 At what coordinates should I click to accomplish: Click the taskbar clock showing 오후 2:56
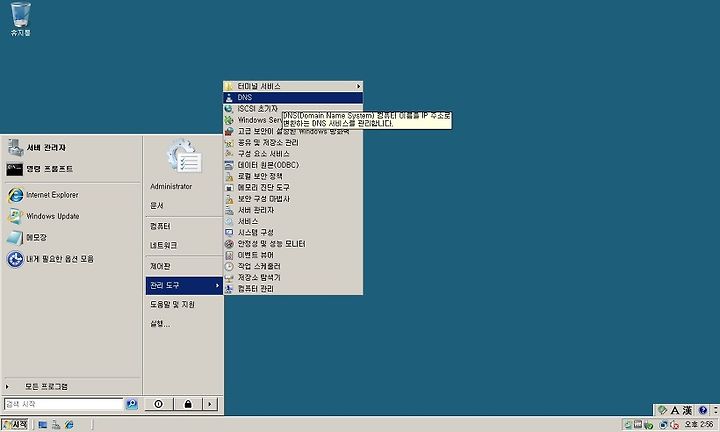point(700,425)
